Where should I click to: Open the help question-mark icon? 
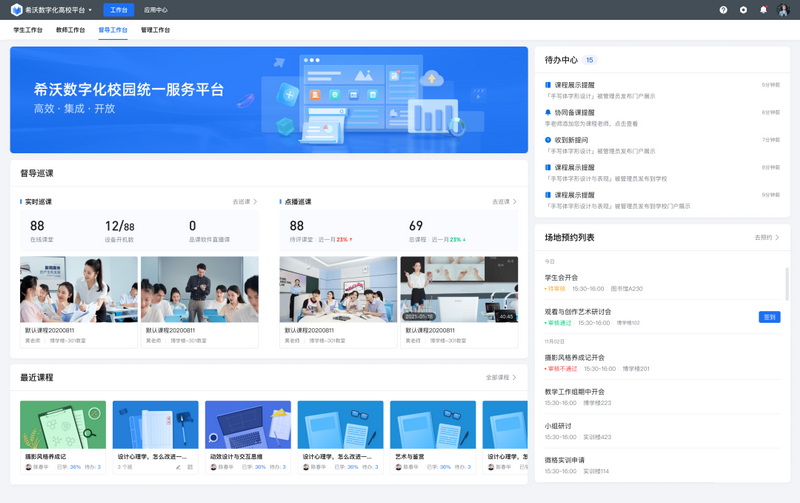coord(723,10)
